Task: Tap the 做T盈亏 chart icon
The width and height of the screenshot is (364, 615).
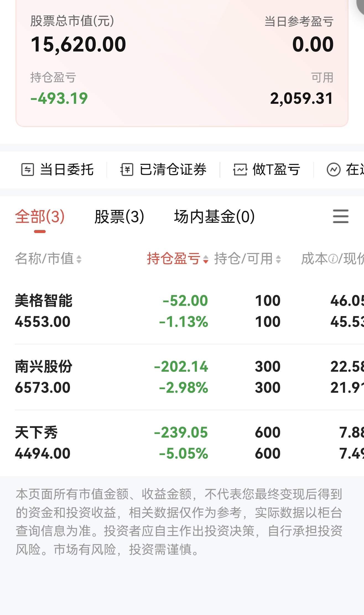Action: pos(240,170)
